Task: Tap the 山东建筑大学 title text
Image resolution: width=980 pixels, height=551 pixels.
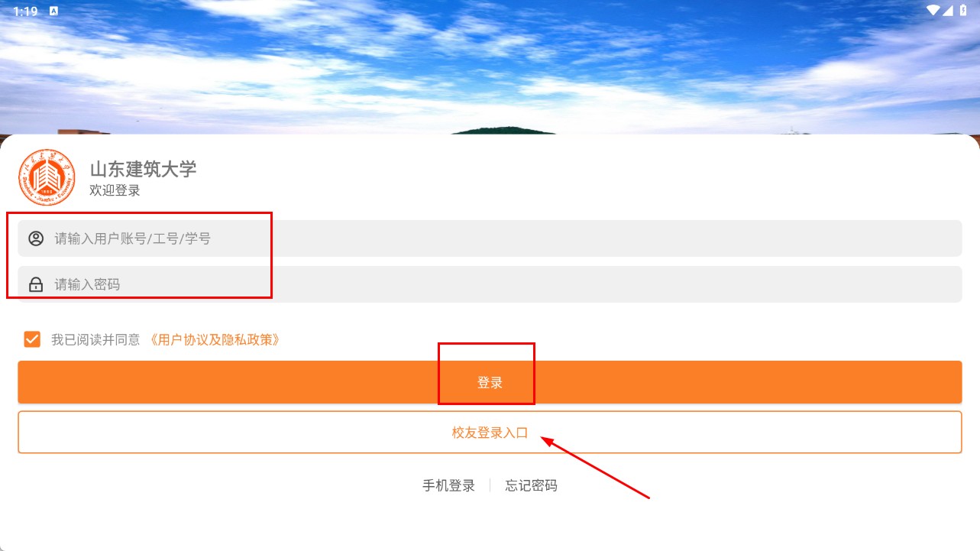Action: tap(143, 169)
